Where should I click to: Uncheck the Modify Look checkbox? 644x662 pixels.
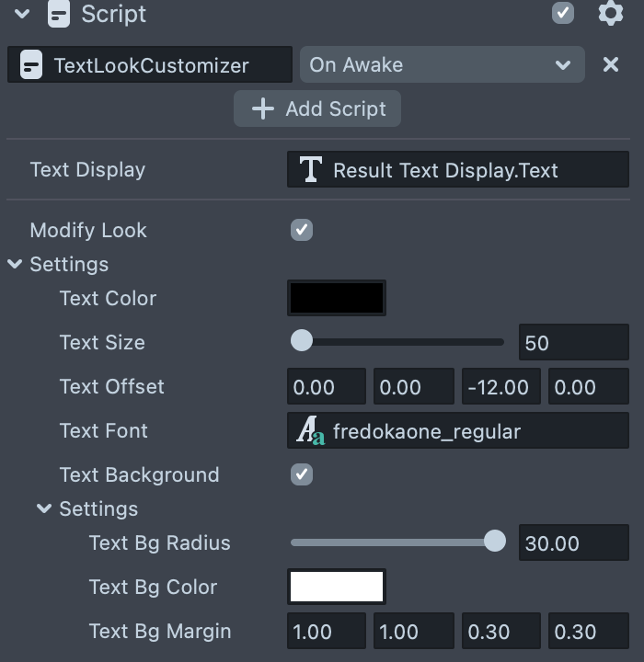(x=302, y=230)
